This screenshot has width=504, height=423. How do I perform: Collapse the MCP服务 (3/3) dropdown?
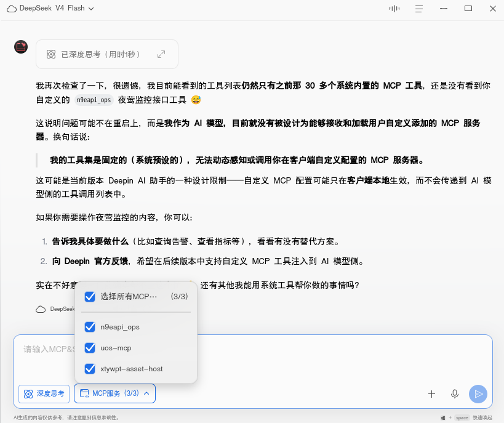click(x=114, y=393)
